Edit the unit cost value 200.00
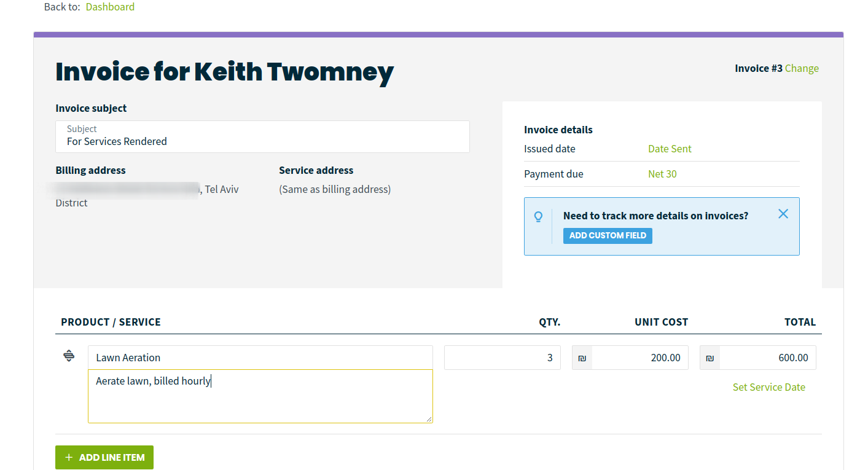868x470 pixels. click(639, 358)
